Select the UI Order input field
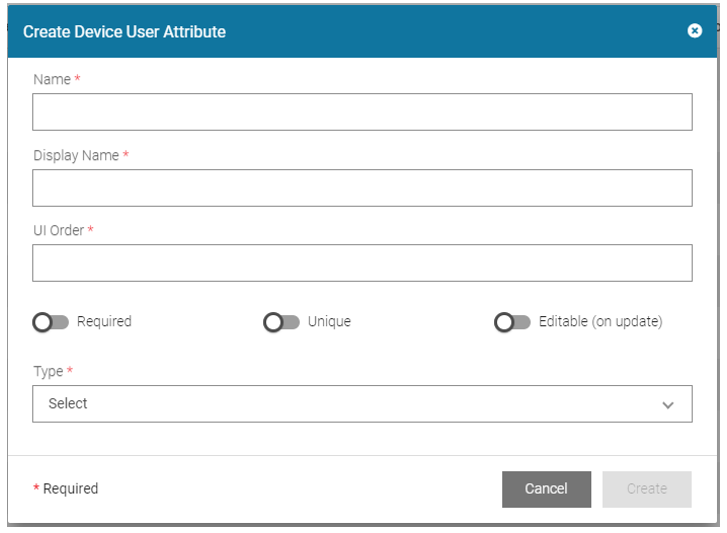 click(362, 263)
